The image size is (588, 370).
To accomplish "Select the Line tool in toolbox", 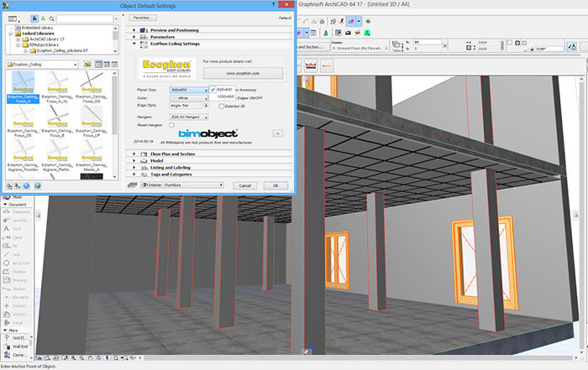I will (12, 255).
